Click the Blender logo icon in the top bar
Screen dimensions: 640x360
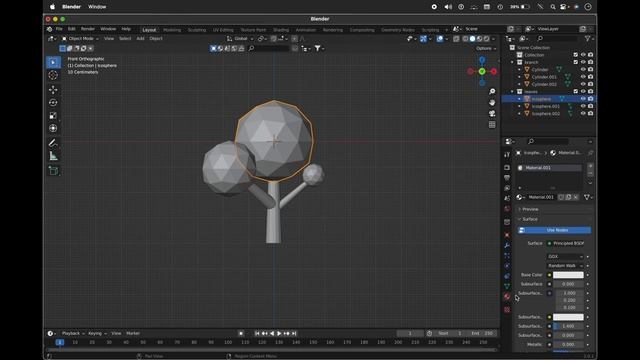click(x=49, y=29)
